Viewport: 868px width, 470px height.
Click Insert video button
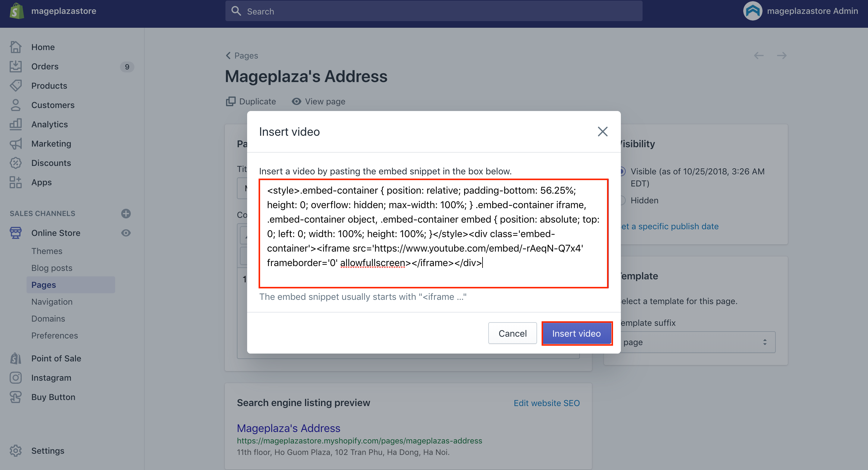point(577,333)
